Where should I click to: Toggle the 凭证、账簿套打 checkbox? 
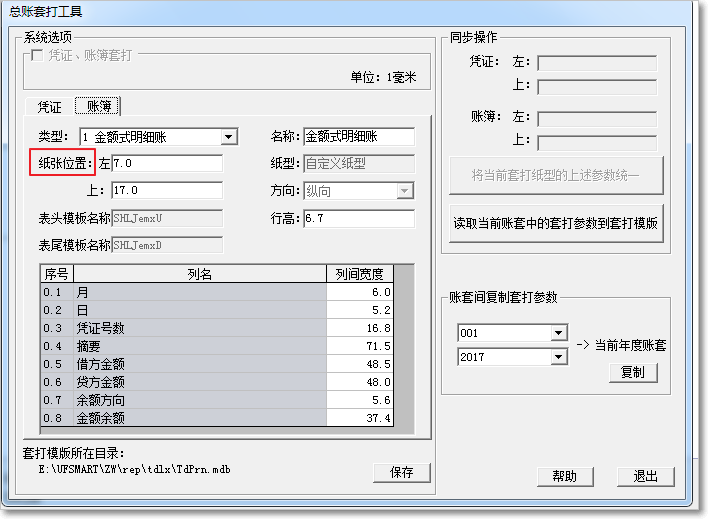coord(39,56)
